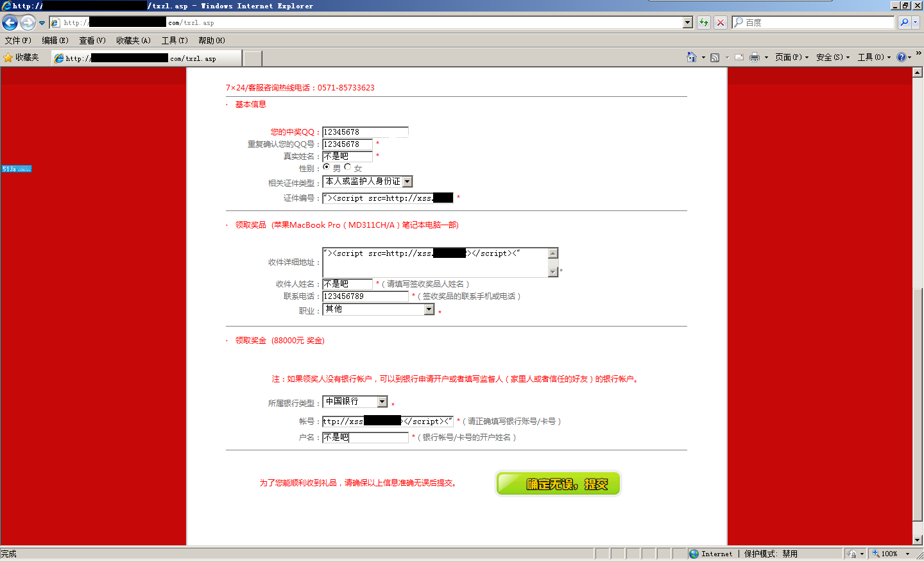Expand the print options dropdown arrow

[766, 58]
